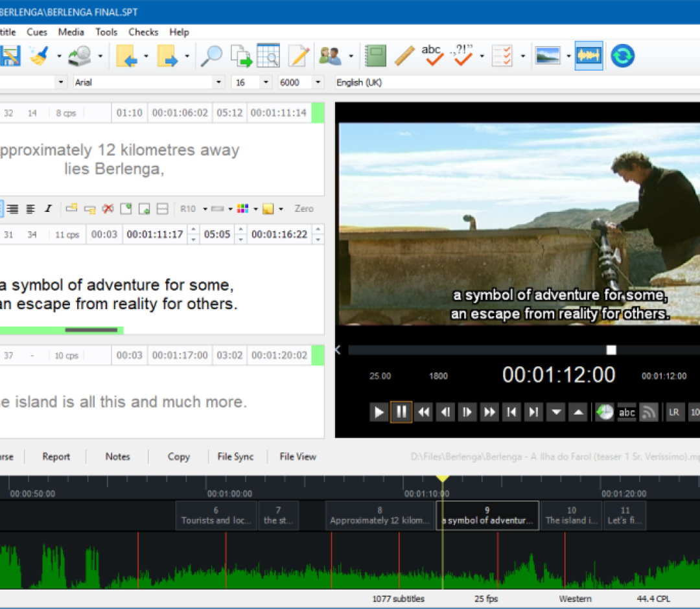
Task: Open the colour grid dropdown arrow
Action: click(255, 209)
